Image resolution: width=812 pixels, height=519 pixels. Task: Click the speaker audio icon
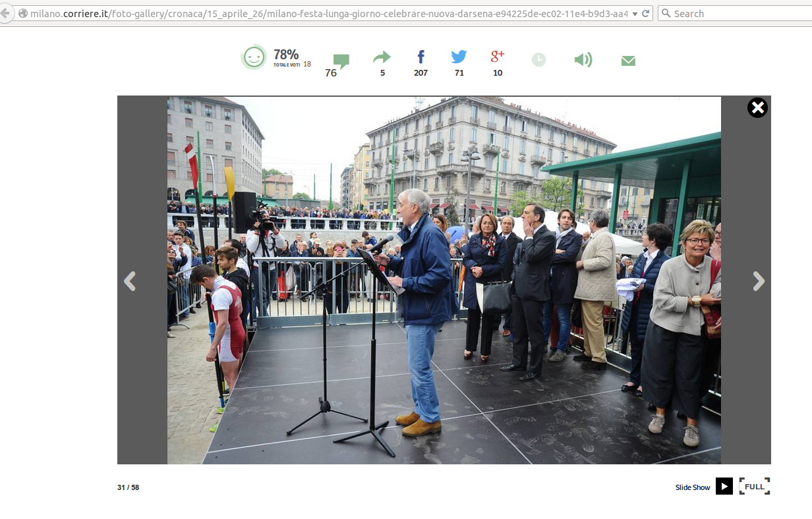583,60
